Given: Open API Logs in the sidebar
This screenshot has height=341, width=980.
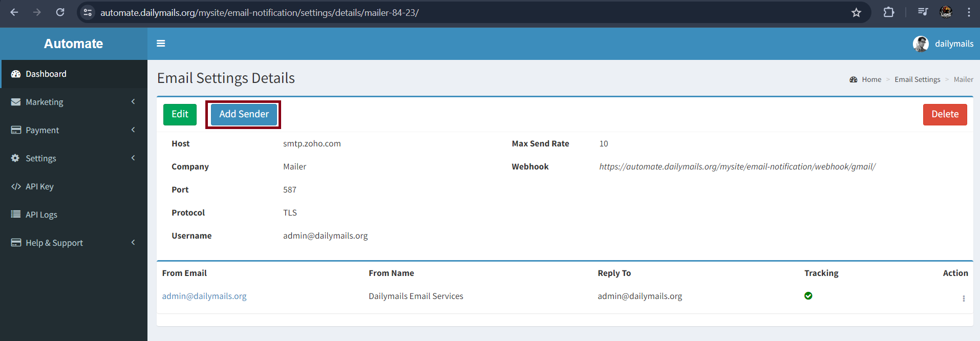Looking at the screenshot, I should (x=41, y=215).
